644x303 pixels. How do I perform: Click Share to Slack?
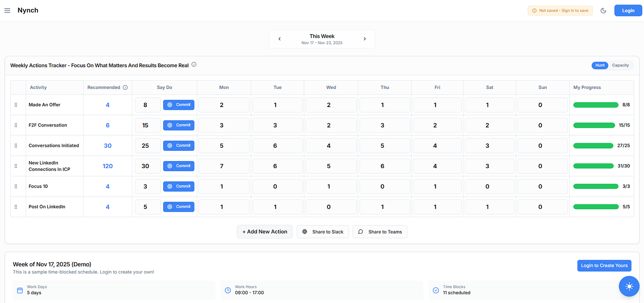[x=323, y=232]
